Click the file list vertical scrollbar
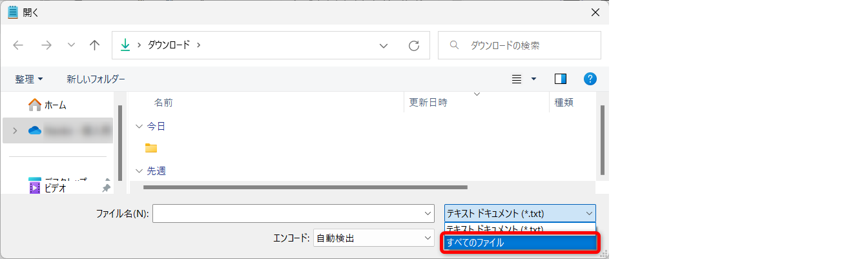The width and height of the screenshot is (868, 259). click(603, 140)
